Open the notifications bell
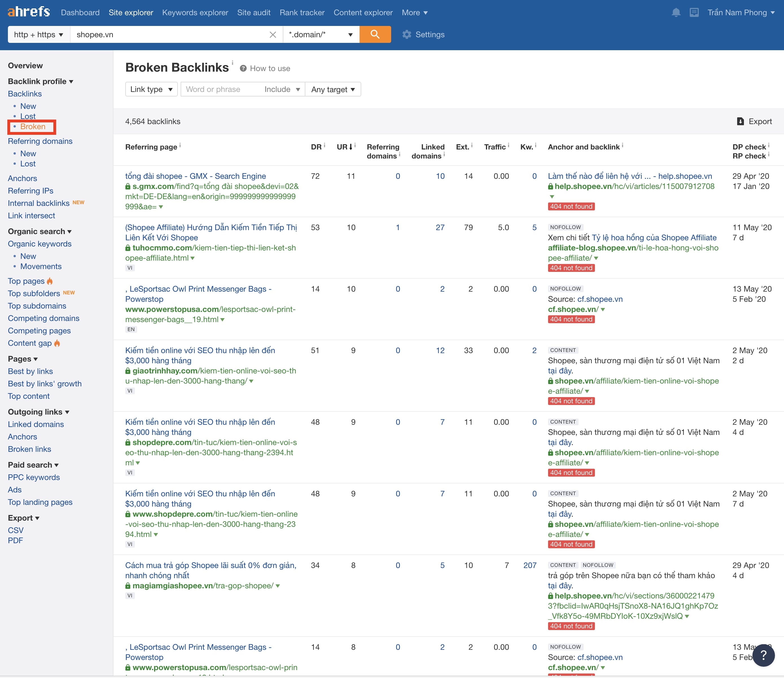This screenshot has height=678, width=784. (x=676, y=12)
